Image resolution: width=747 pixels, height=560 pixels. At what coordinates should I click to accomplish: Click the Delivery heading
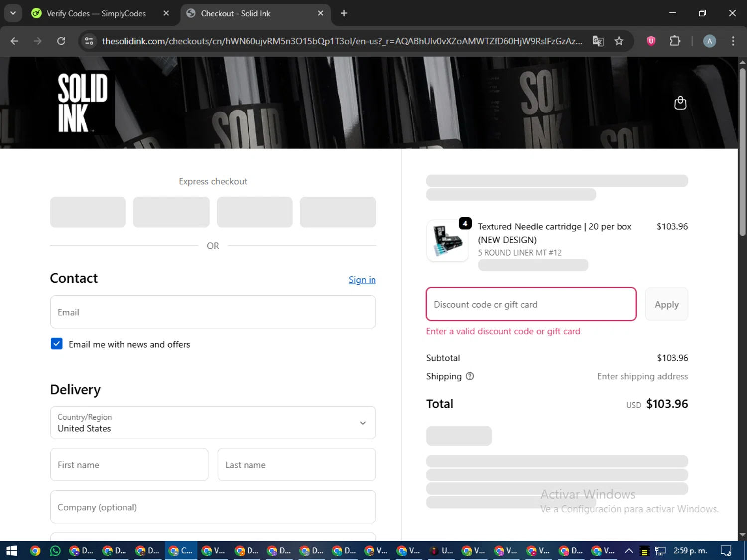coord(75,390)
